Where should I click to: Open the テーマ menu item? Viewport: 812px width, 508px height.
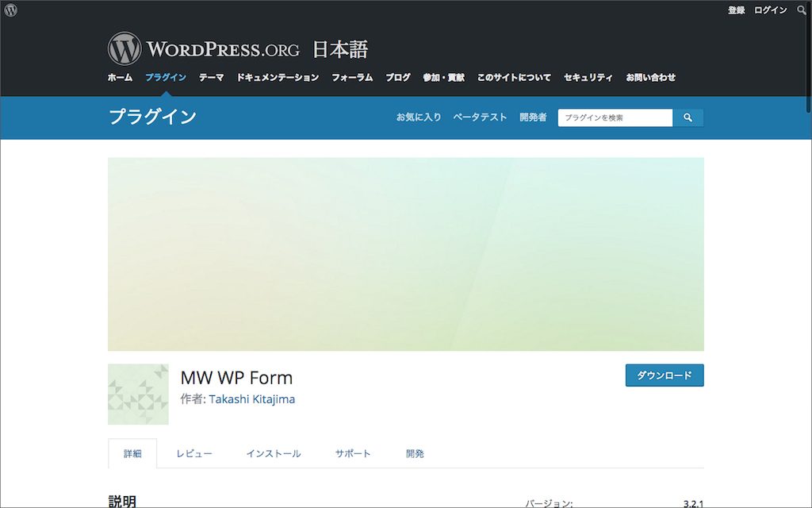pos(211,77)
